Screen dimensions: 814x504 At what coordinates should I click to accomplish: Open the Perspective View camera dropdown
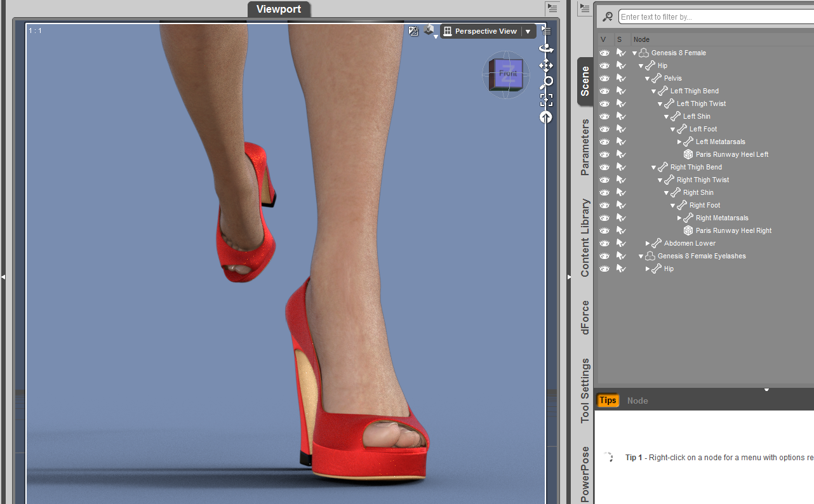tap(528, 31)
